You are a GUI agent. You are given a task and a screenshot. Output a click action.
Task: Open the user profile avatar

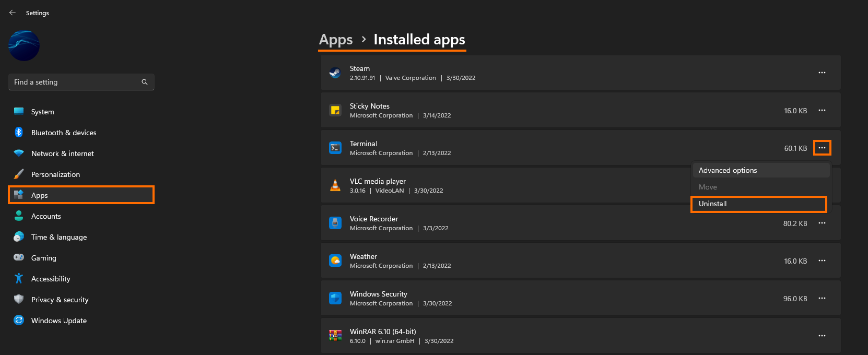24,46
